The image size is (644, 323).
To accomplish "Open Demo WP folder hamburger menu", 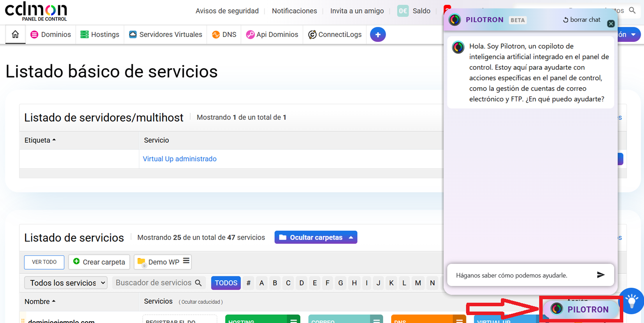I will pyautogui.click(x=186, y=261).
